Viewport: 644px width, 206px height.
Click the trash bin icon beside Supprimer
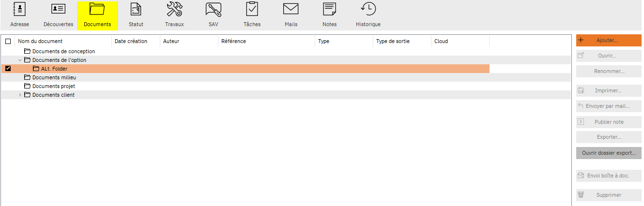coord(581,195)
